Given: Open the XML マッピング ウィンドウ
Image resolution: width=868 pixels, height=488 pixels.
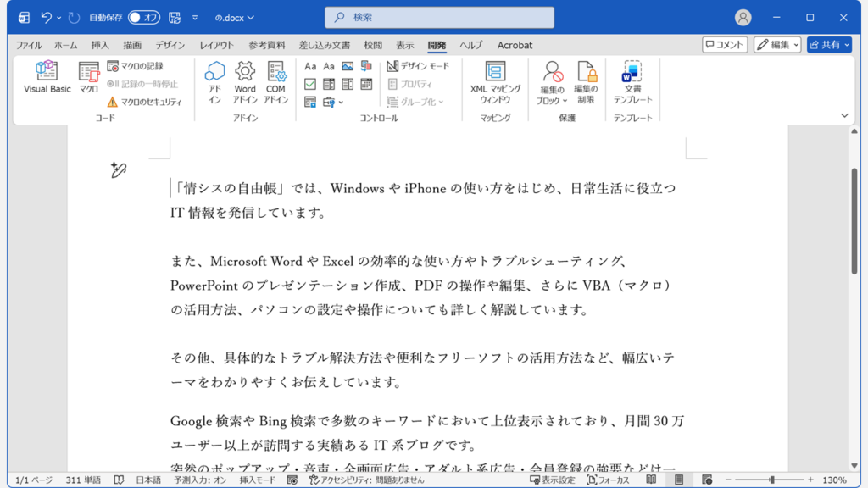Looking at the screenshot, I should pos(494,81).
